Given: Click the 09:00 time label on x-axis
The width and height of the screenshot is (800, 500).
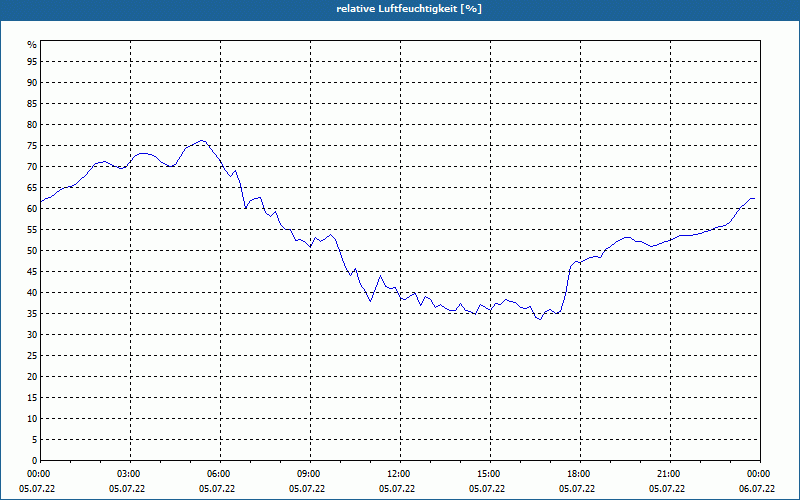Looking at the screenshot, I should pos(309,474).
